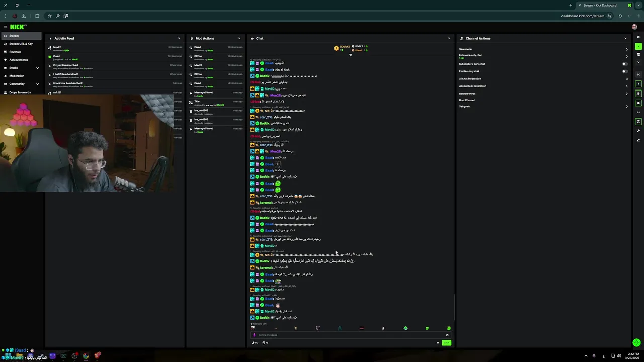Toggle the Channel Actions widget icon
This screenshot has height=362, width=644.
[638, 121]
